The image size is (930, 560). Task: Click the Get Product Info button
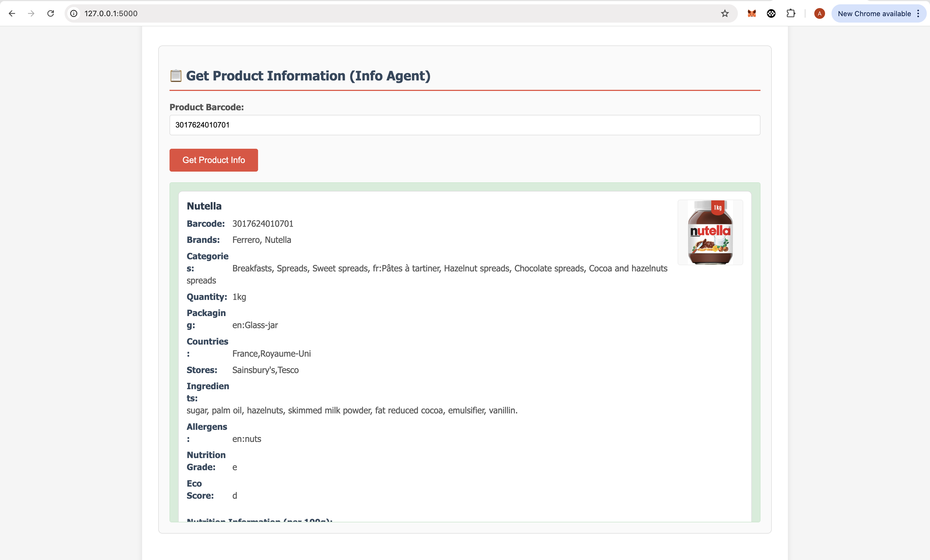point(214,160)
